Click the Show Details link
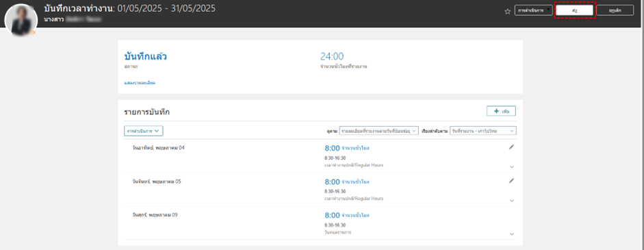Viewport: 644px width, 250px height. click(x=140, y=83)
